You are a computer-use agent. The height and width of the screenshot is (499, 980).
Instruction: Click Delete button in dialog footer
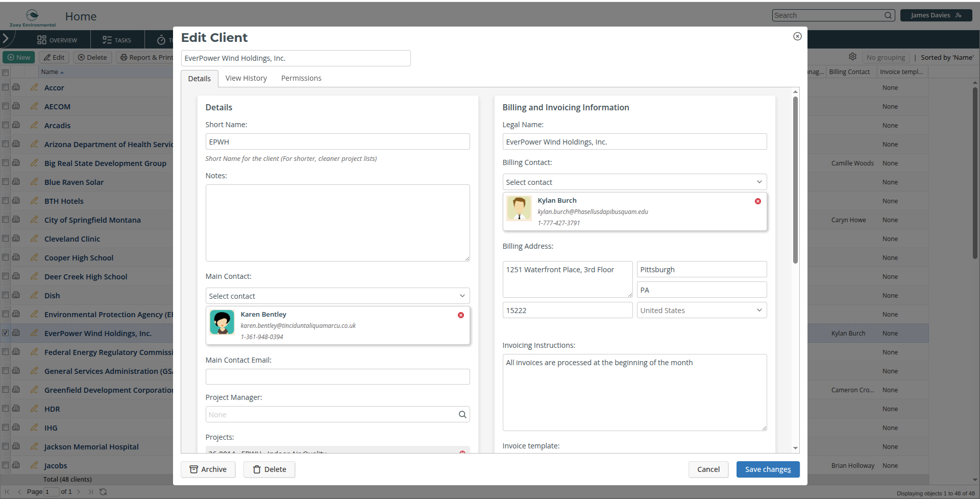269,469
